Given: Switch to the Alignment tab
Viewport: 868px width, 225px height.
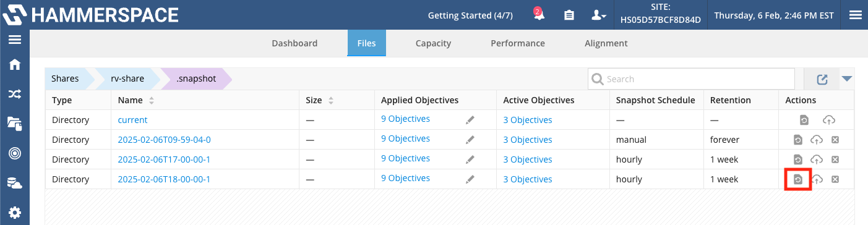Looking at the screenshot, I should tap(606, 43).
